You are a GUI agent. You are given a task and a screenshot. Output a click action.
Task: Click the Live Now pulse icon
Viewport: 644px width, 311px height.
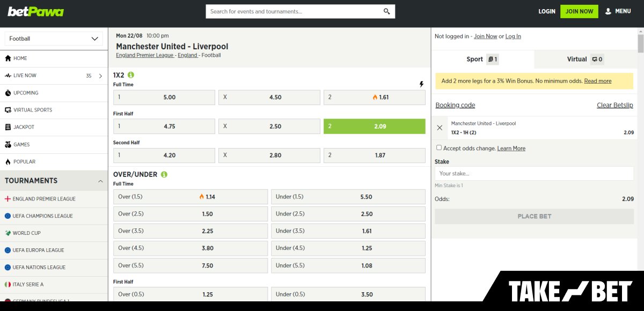click(x=8, y=76)
